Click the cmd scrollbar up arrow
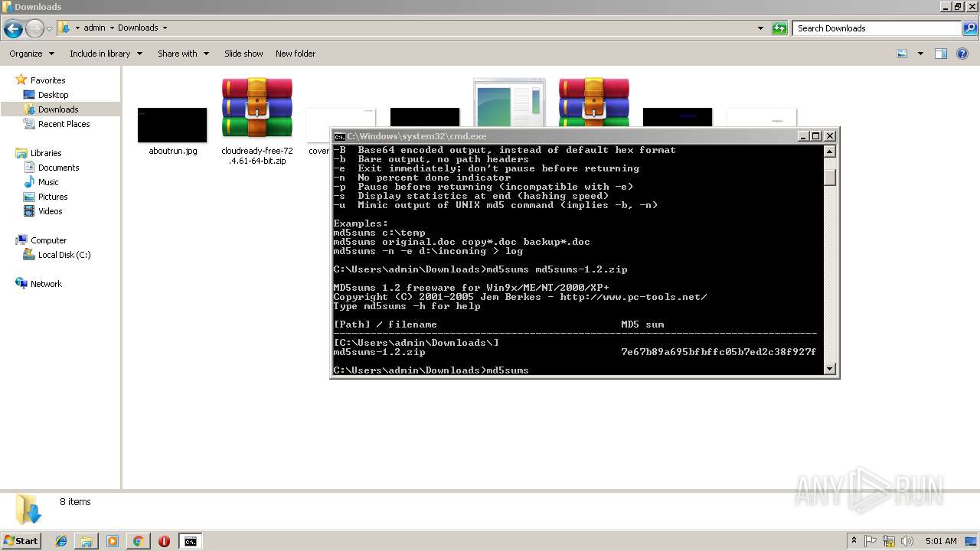980x551 pixels. [829, 152]
